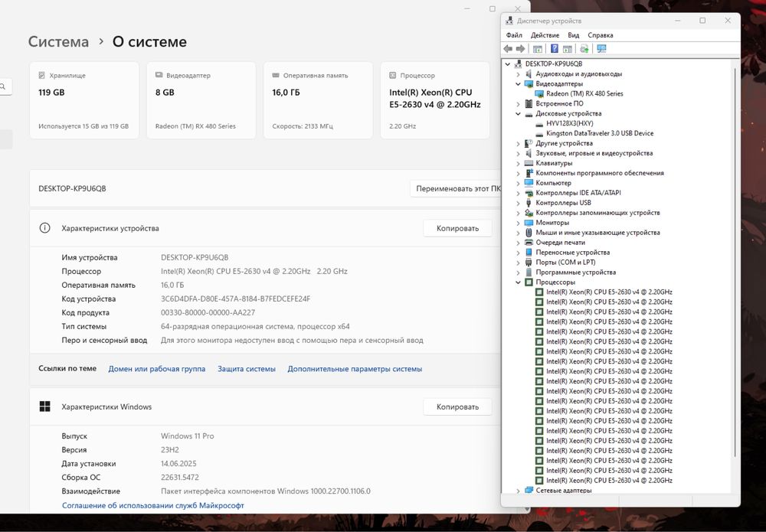Click the Мониторы category icon
The image size is (766, 532).
(529, 223)
